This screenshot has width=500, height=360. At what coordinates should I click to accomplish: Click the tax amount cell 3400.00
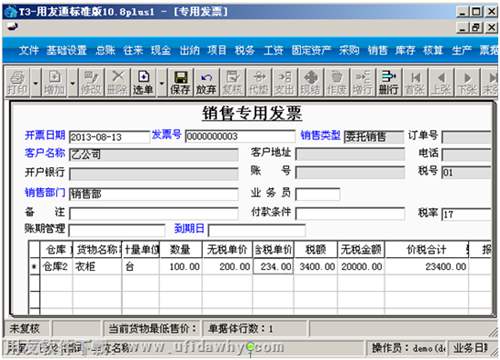pyautogui.click(x=316, y=266)
